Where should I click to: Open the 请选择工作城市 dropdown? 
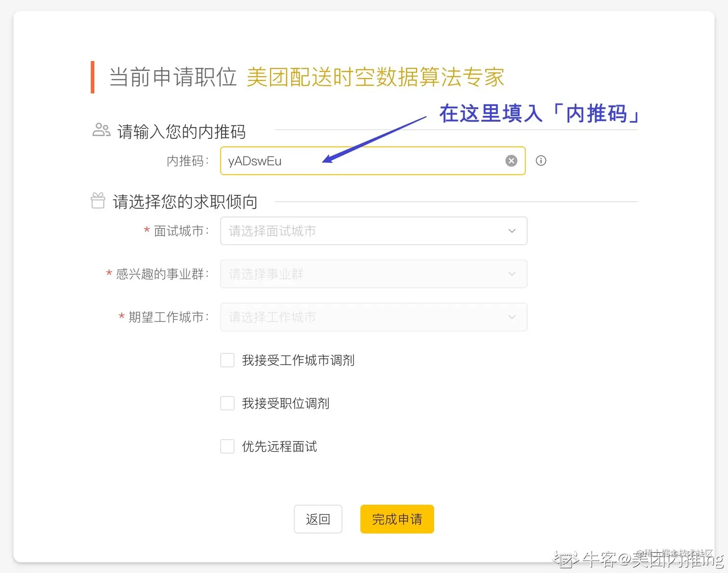point(373,317)
